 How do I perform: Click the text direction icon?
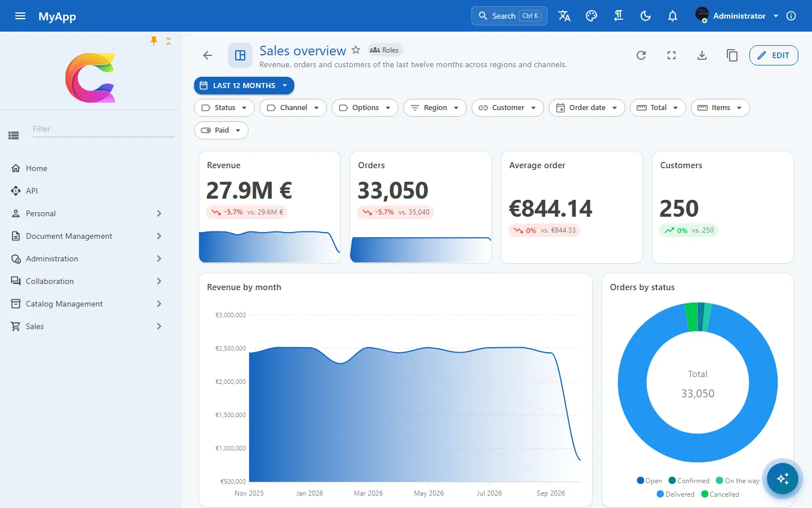click(619, 16)
